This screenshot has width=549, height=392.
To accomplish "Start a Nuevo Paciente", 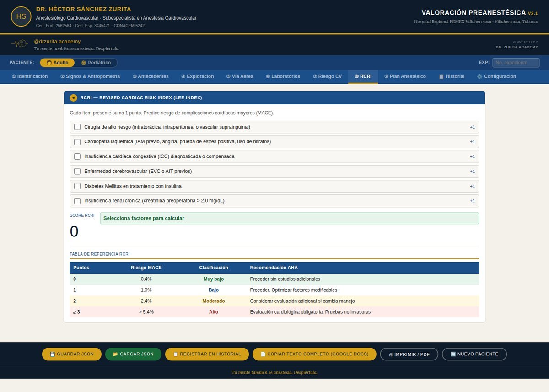I will 474,354.
